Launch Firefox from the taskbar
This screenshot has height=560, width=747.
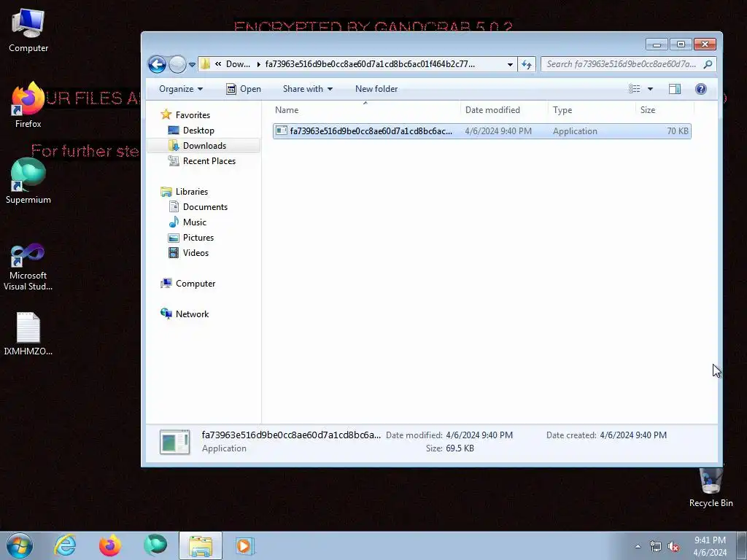pos(110,545)
